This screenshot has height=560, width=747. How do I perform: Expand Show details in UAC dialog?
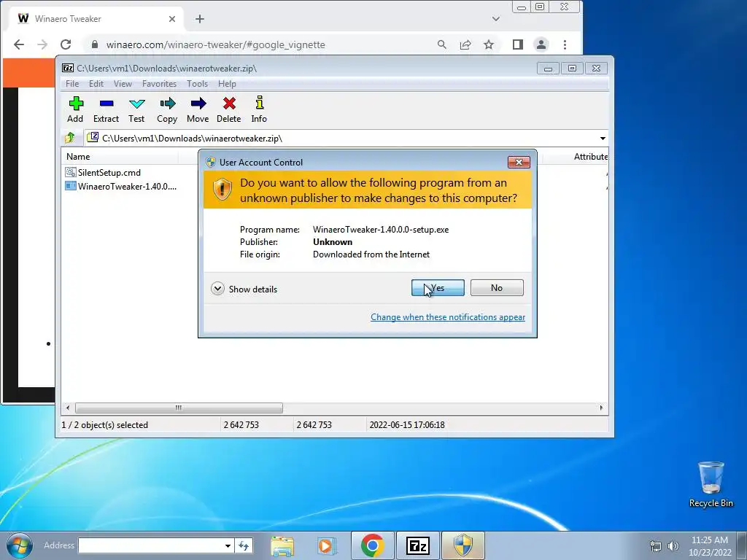tap(244, 289)
